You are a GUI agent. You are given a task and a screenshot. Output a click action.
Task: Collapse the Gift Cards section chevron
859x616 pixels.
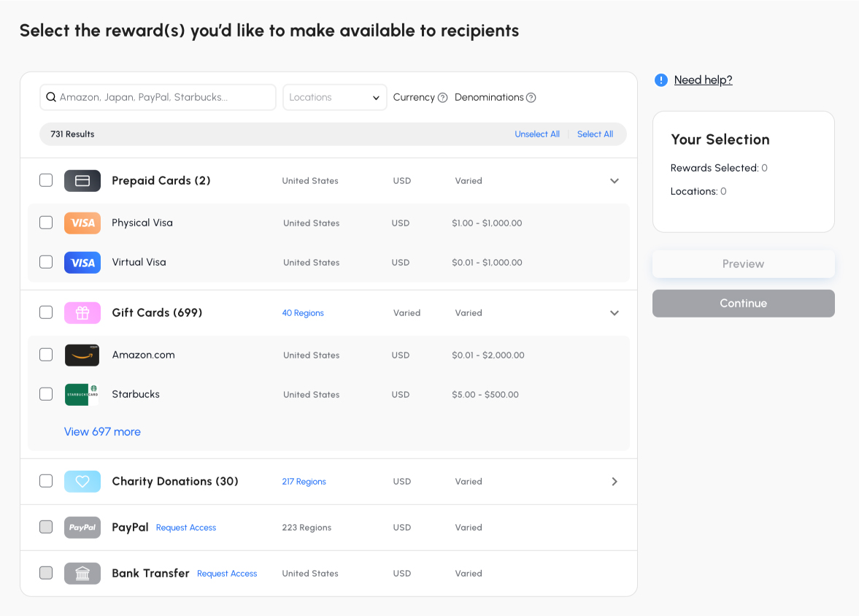click(x=615, y=313)
